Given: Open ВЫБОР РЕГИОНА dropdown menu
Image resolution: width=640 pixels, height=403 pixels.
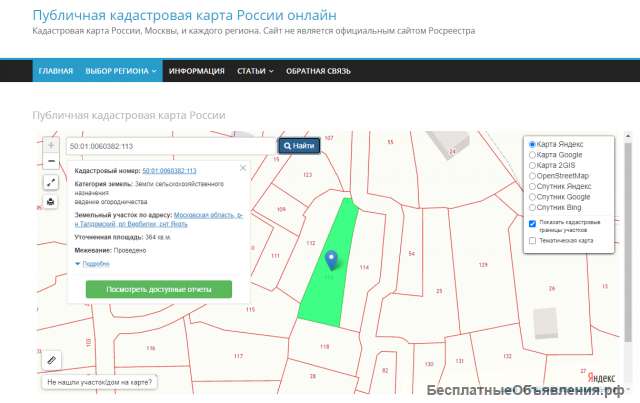Looking at the screenshot, I should click(121, 71).
